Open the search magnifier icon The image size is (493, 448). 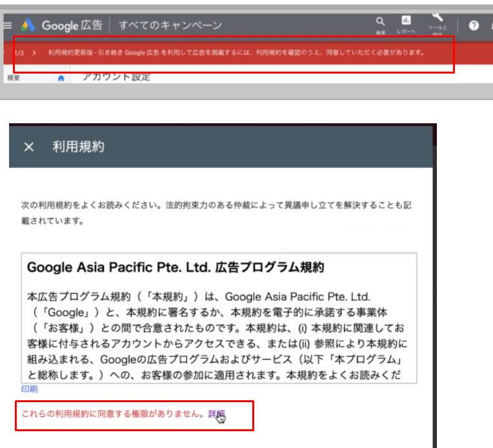coord(381,23)
